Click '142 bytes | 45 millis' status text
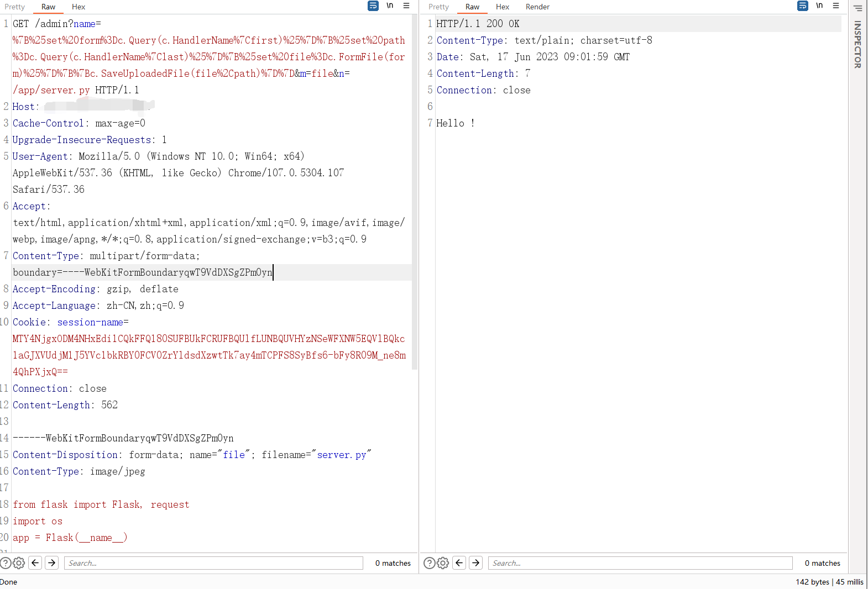The image size is (868, 589). pyautogui.click(x=829, y=582)
